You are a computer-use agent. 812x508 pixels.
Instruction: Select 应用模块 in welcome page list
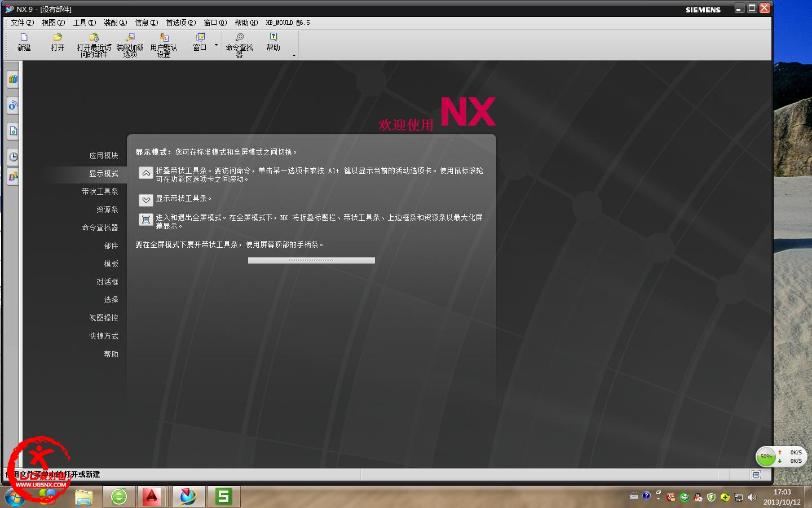[x=104, y=155]
